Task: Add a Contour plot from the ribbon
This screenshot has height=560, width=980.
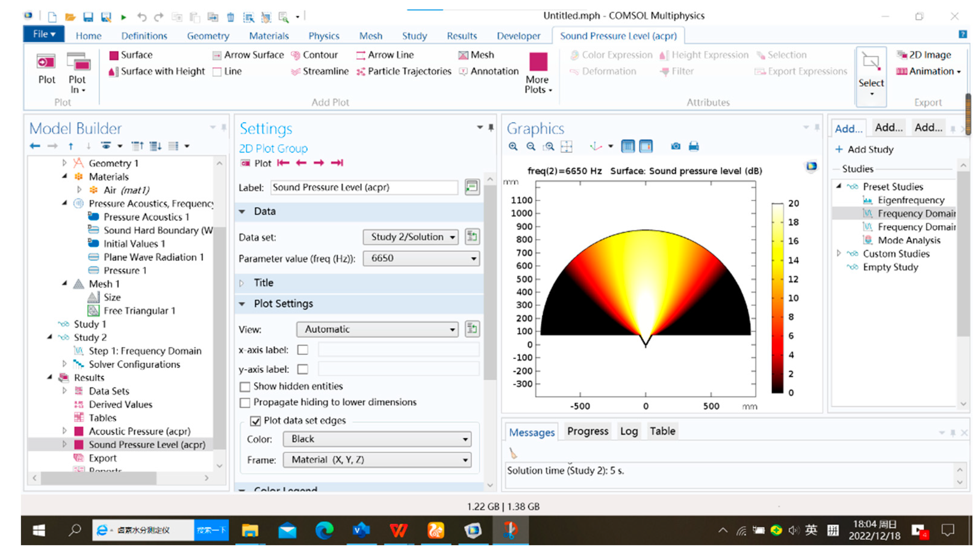Action: point(314,55)
